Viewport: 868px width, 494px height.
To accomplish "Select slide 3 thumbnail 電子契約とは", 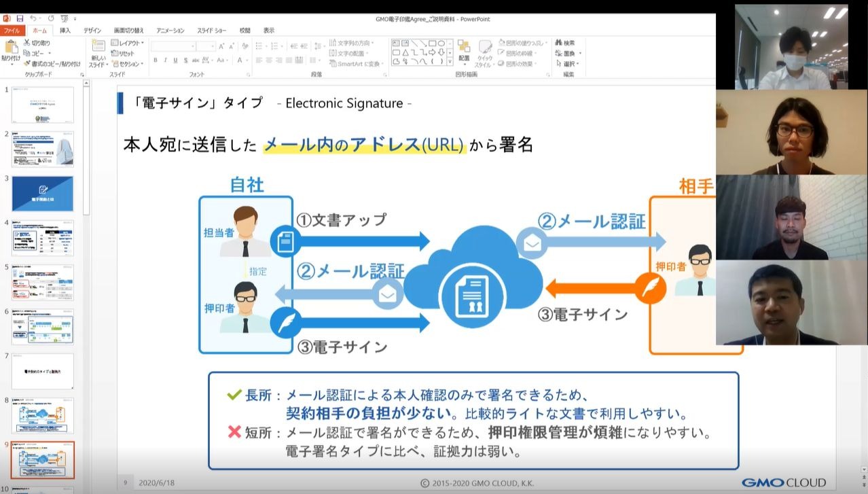I will 43,194.
